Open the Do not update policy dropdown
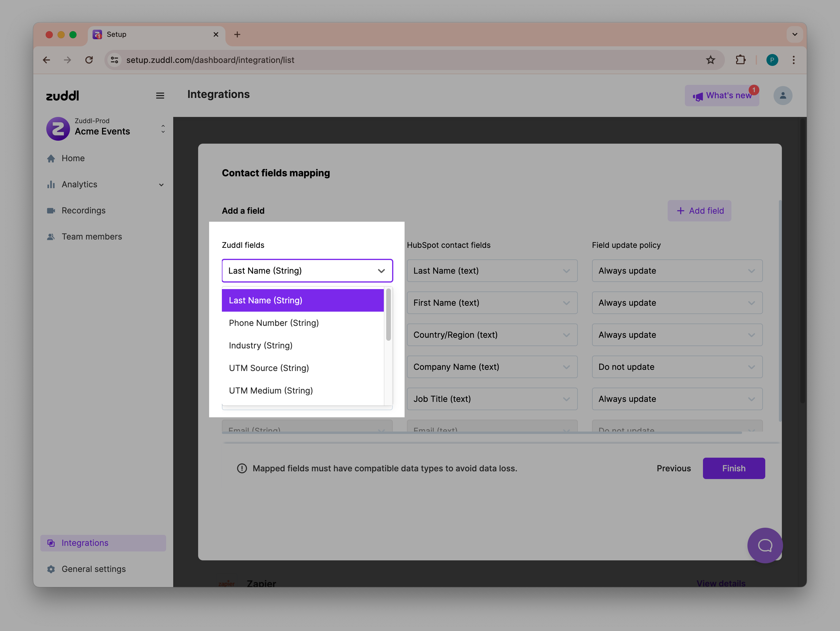The height and width of the screenshot is (631, 840). 677,367
